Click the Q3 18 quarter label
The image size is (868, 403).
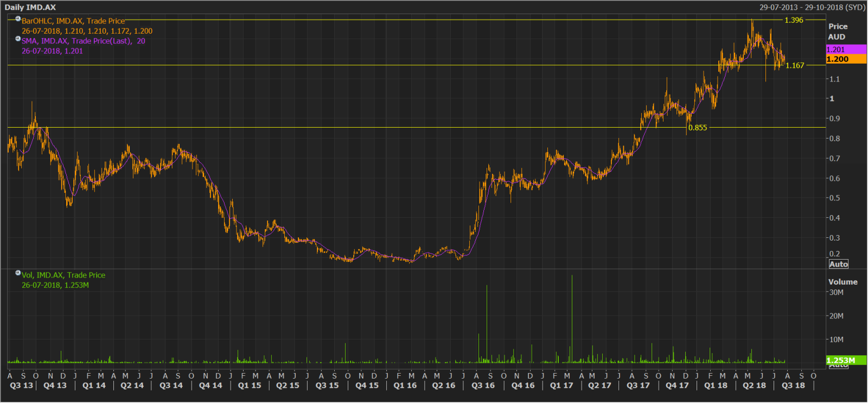(793, 385)
